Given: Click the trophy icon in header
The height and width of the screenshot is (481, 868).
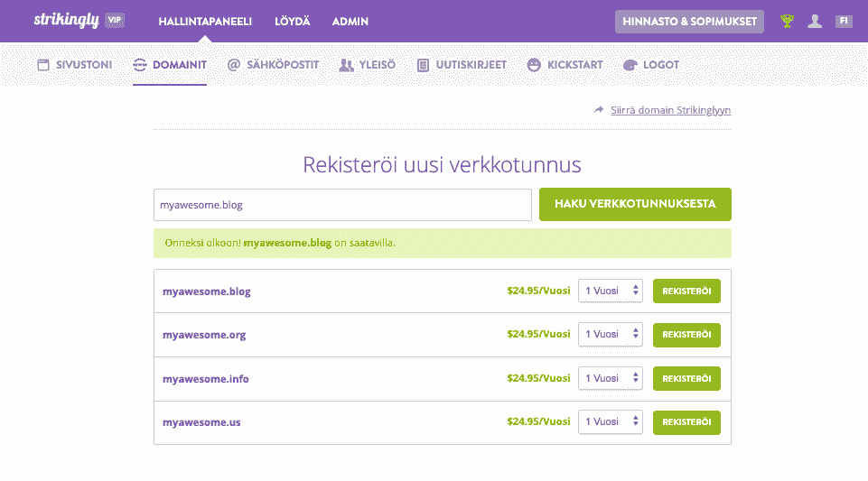Looking at the screenshot, I should tap(787, 21).
